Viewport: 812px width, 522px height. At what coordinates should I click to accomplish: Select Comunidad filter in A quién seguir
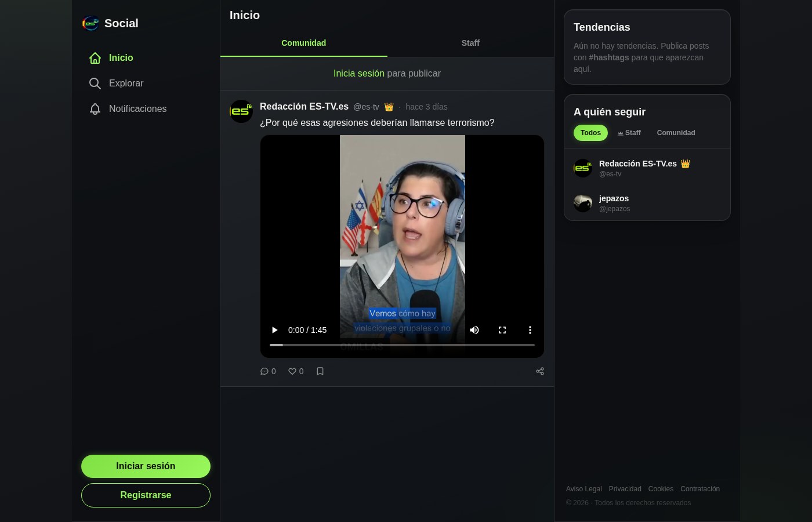pyautogui.click(x=676, y=133)
